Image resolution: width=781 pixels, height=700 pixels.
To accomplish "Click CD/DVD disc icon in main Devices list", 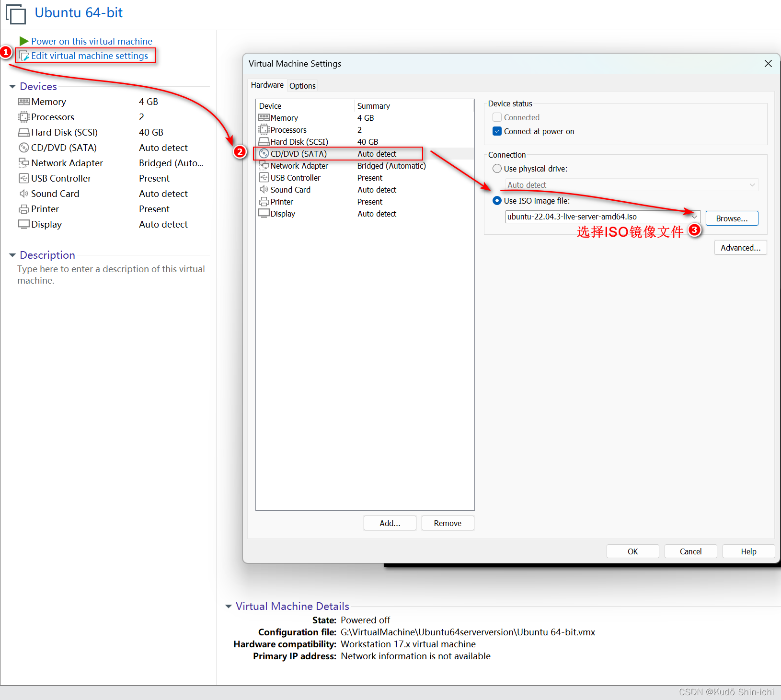I will (24, 148).
